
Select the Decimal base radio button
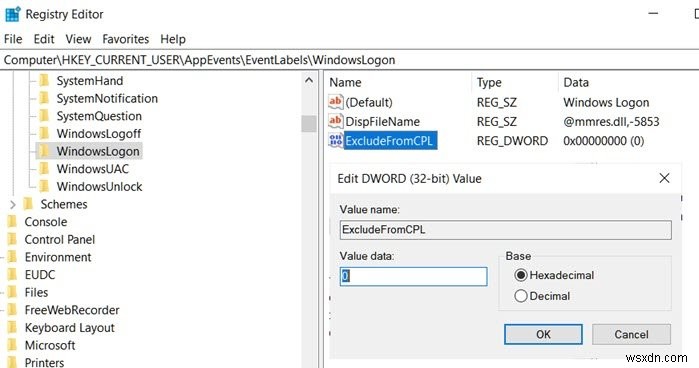coord(521,296)
